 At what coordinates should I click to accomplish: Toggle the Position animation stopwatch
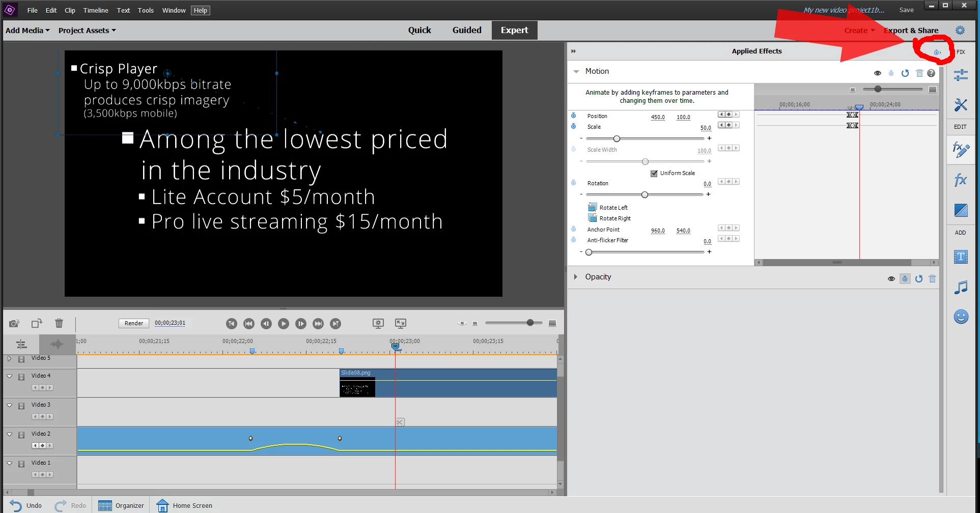pyautogui.click(x=574, y=116)
